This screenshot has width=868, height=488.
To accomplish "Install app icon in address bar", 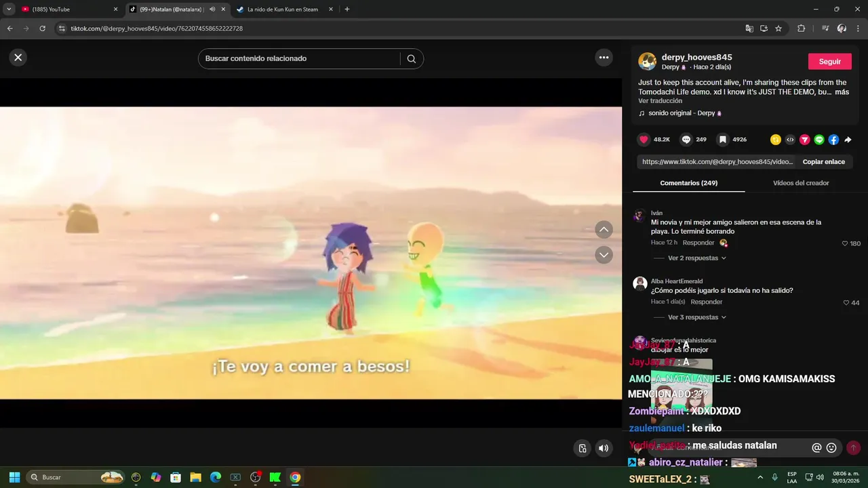I will [x=764, y=28].
